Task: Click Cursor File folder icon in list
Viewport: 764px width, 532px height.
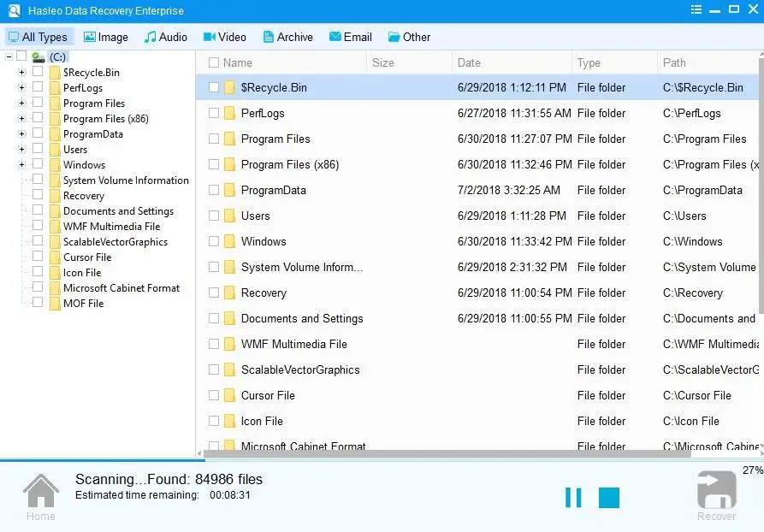Action: [229, 396]
